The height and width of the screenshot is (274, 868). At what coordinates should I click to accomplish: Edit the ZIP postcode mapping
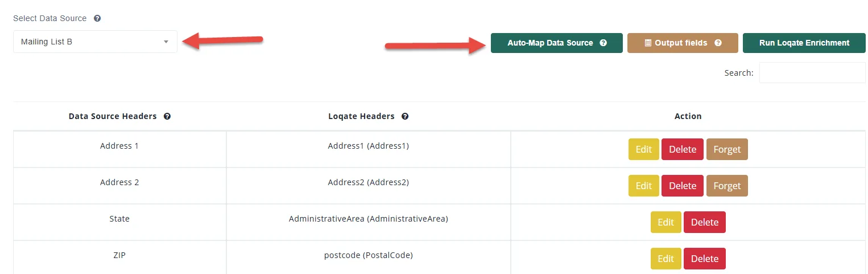(x=666, y=259)
